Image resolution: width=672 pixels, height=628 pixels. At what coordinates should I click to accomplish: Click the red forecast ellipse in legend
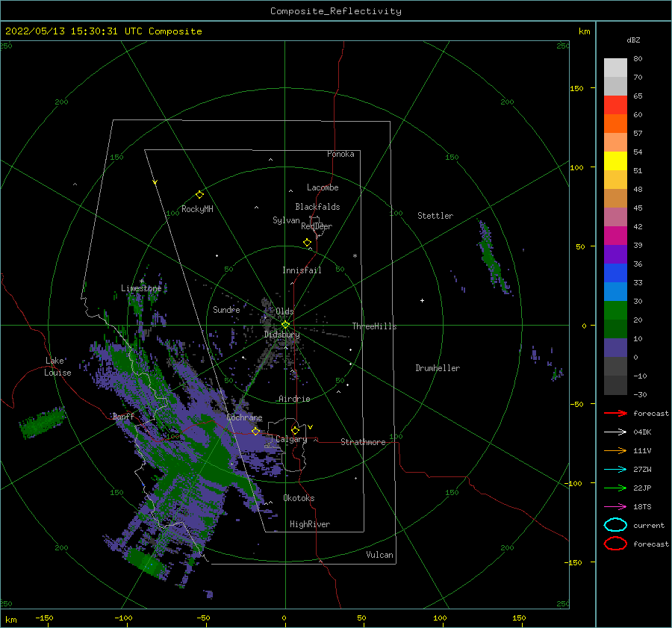(x=615, y=544)
